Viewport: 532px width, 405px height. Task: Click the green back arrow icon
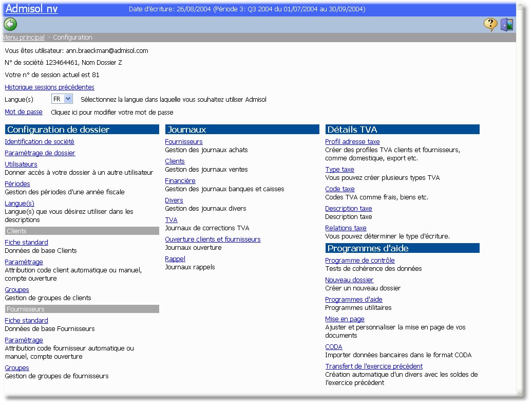pos(10,25)
